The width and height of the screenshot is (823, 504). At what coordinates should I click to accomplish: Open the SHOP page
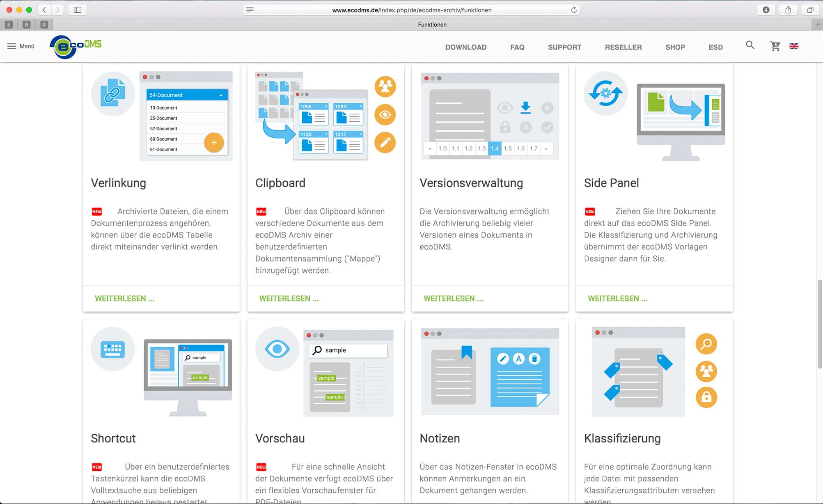pos(675,47)
